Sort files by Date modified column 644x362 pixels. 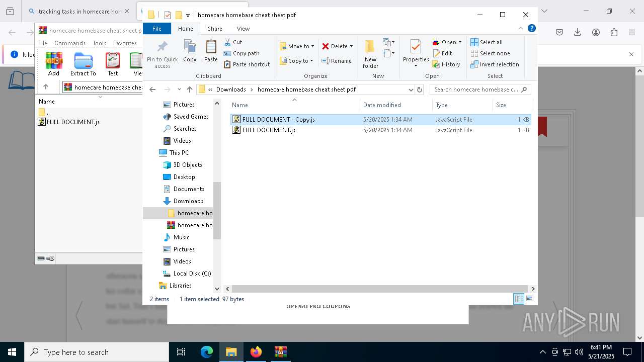point(396,105)
